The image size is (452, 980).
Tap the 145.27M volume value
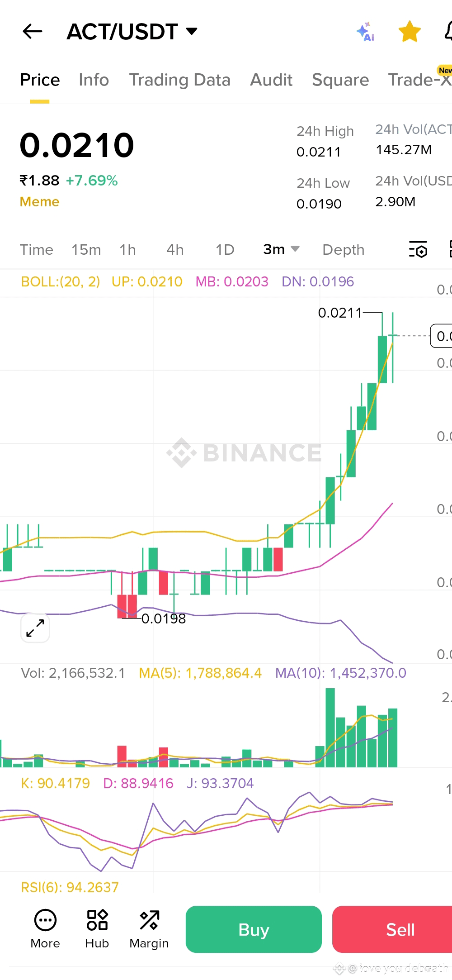404,150
